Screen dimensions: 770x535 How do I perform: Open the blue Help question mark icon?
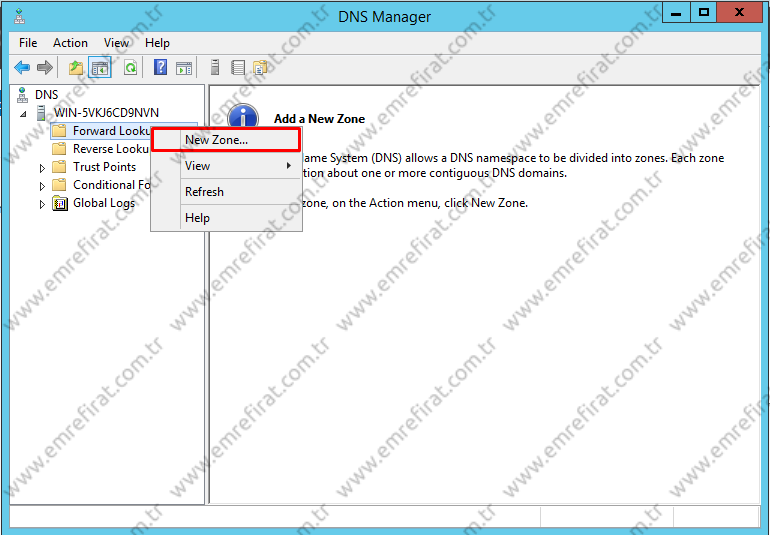pos(160,68)
